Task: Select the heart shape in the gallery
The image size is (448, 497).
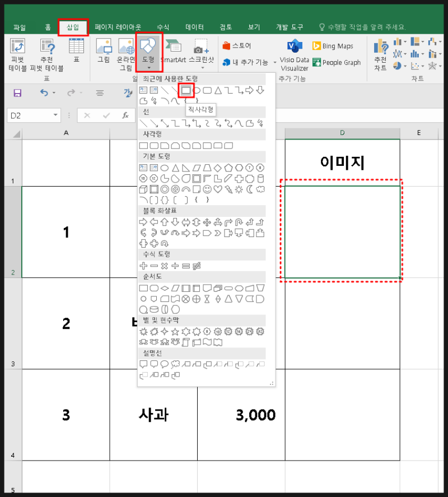Action: 217,189
